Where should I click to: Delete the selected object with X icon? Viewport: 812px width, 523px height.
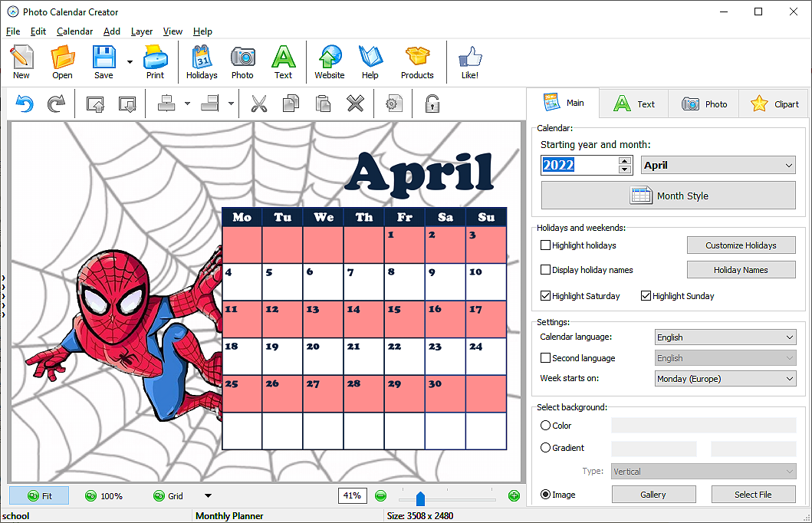pyautogui.click(x=355, y=104)
